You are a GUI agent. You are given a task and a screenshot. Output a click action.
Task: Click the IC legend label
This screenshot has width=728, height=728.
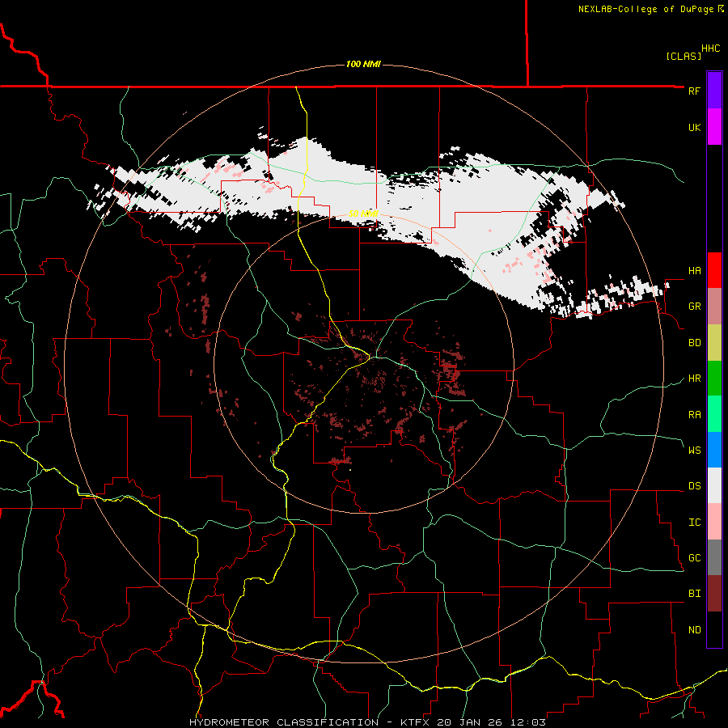[x=694, y=523]
